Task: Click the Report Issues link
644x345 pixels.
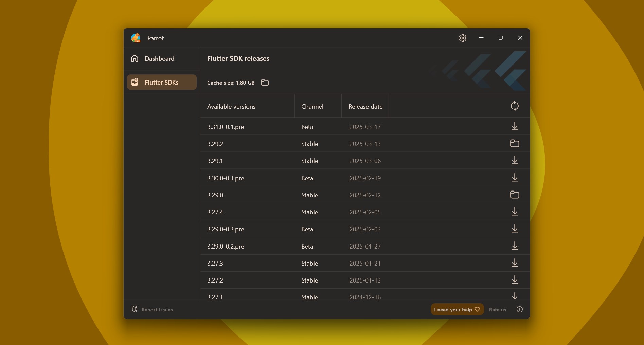Action: point(157,310)
